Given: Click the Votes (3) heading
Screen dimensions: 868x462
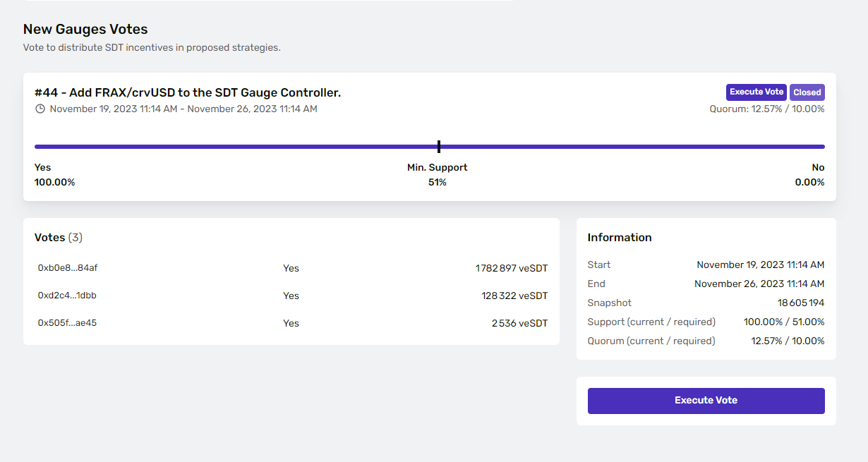Looking at the screenshot, I should (59, 238).
